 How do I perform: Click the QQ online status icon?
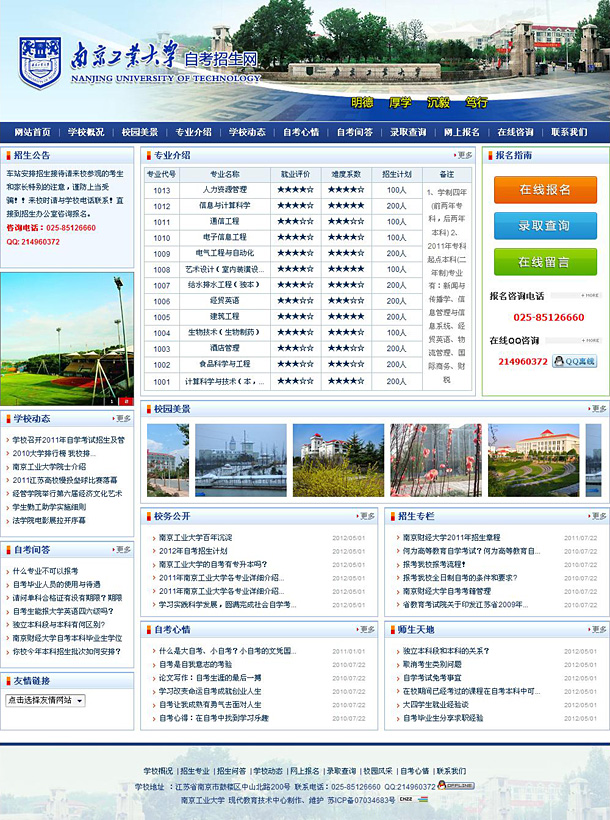(574, 361)
